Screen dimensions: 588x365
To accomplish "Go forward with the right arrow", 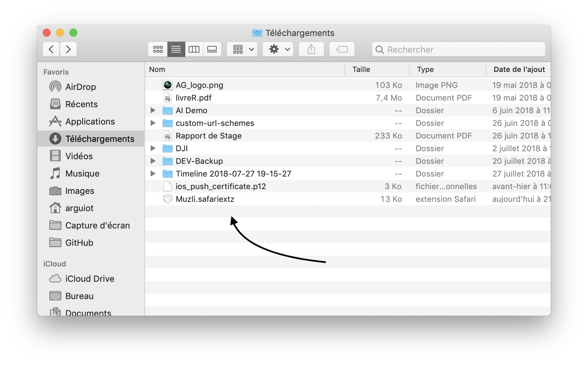I will (x=68, y=49).
